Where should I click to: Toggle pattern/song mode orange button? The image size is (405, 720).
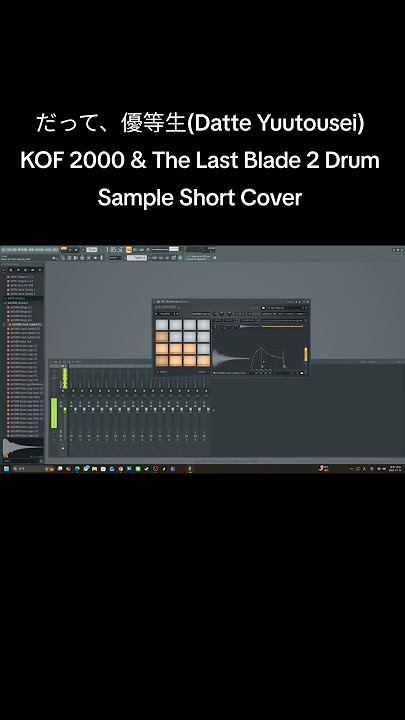point(64,249)
